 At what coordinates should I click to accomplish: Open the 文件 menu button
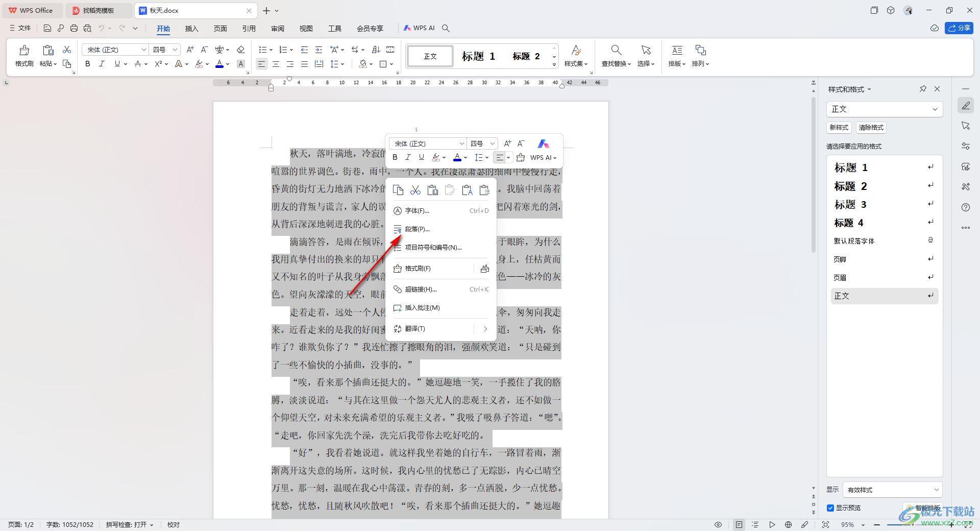pyautogui.click(x=20, y=28)
